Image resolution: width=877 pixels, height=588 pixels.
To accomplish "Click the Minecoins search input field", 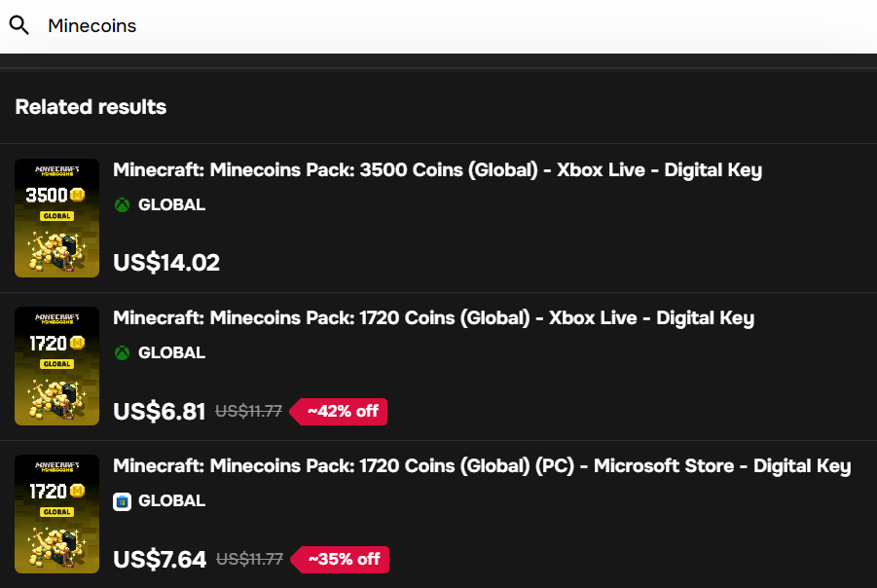I will 389,26.
